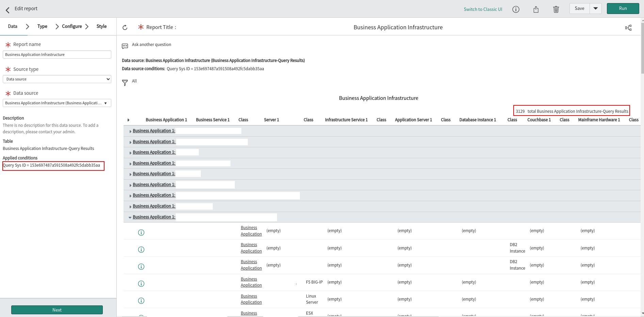Open the Source type dropdown
Image resolution: width=644 pixels, height=317 pixels.
coord(57,79)
